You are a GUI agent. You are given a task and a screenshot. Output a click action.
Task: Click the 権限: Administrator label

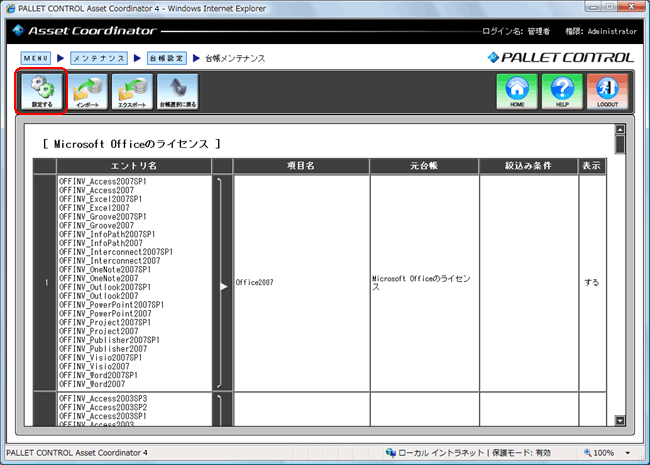[601, 31]
